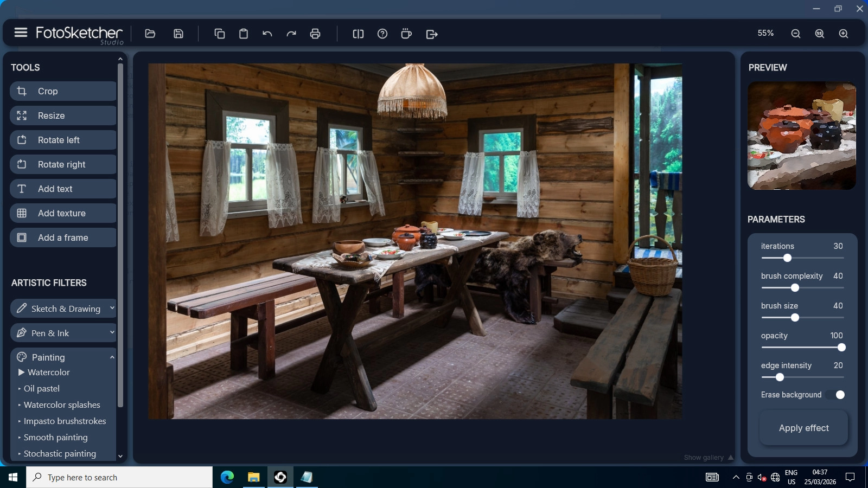Select the Oil pastel filter
Screen dimensions: 868x488
coord(41,389)
